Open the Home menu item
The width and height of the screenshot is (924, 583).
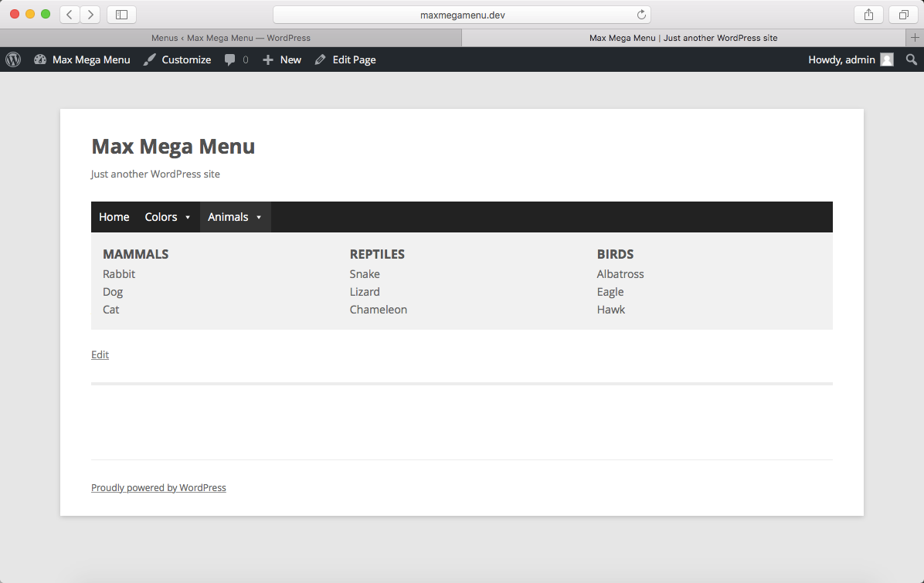pos(114,217)
